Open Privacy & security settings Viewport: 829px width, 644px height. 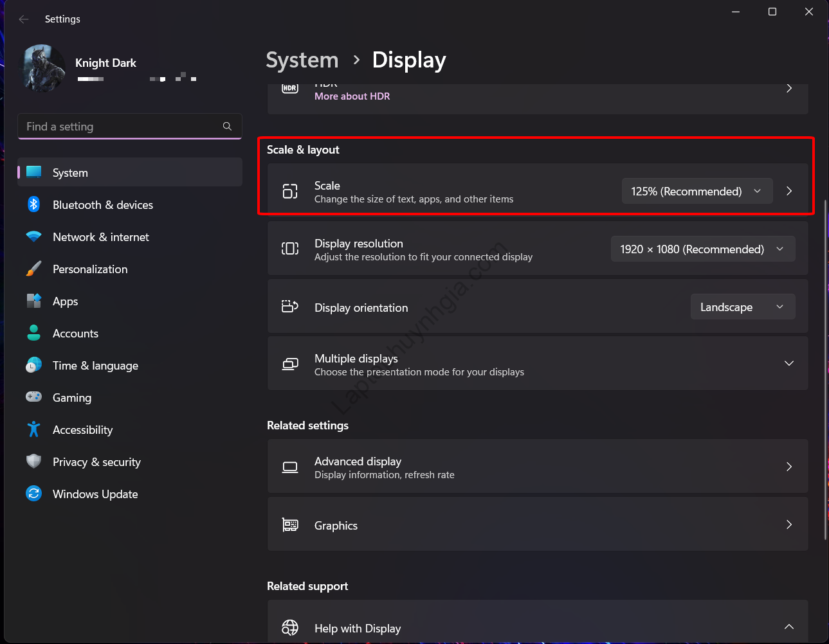pyautogui.click(x=130, y=462)
